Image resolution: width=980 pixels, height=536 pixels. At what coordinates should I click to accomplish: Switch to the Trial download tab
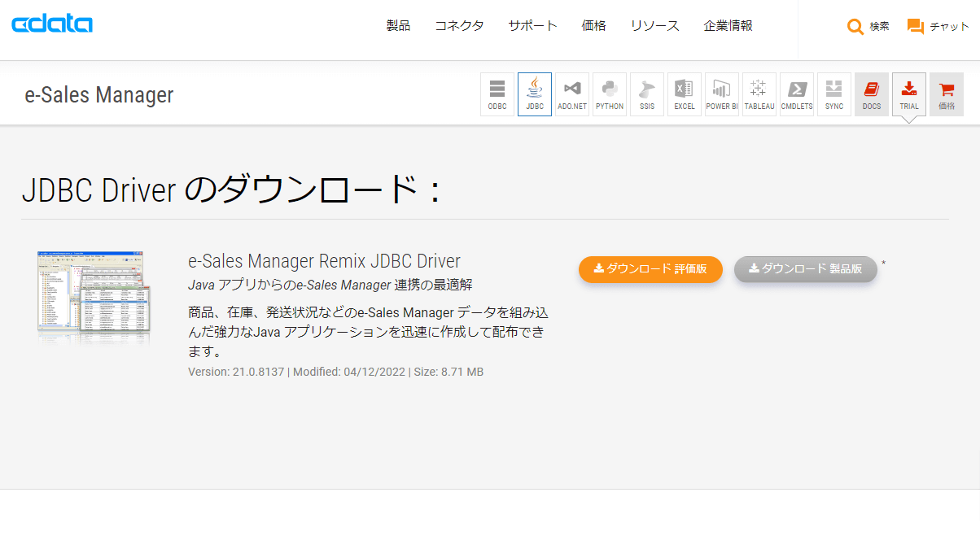coord(909,94)
